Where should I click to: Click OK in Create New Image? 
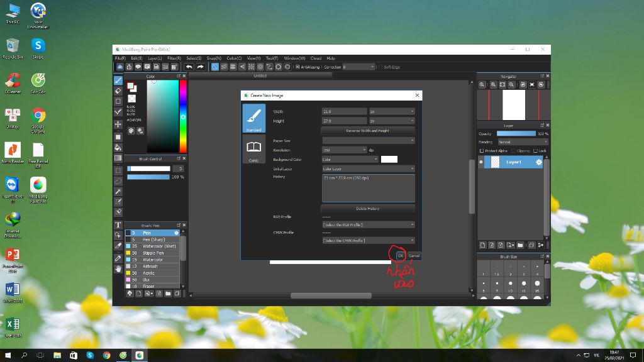click(x=401, y=256)
